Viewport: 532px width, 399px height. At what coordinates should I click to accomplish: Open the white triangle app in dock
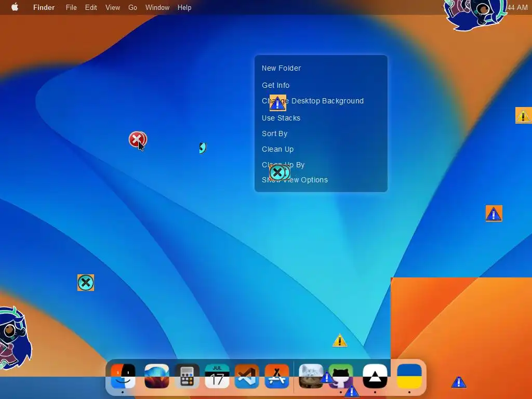pos(375,376)
